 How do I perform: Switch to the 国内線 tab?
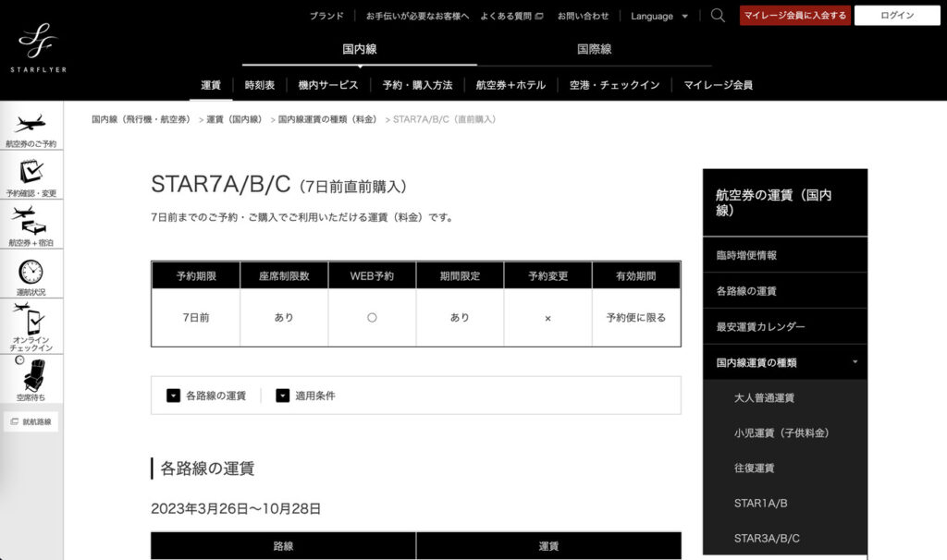360,50
